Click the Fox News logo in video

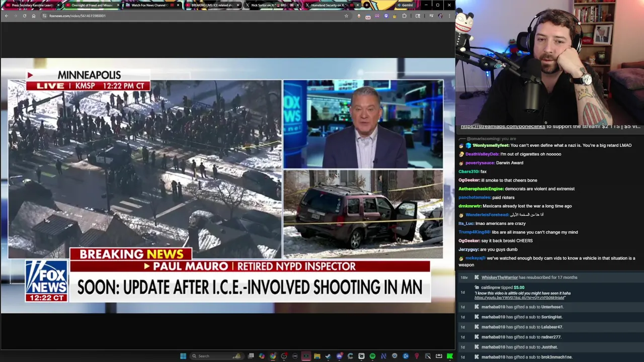click(x=46, y=281)
